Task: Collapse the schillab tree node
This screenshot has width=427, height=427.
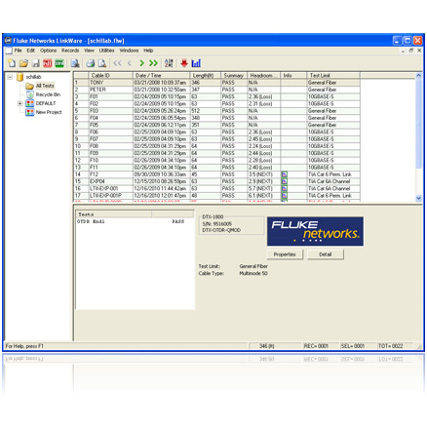Action: coord(10,77)
